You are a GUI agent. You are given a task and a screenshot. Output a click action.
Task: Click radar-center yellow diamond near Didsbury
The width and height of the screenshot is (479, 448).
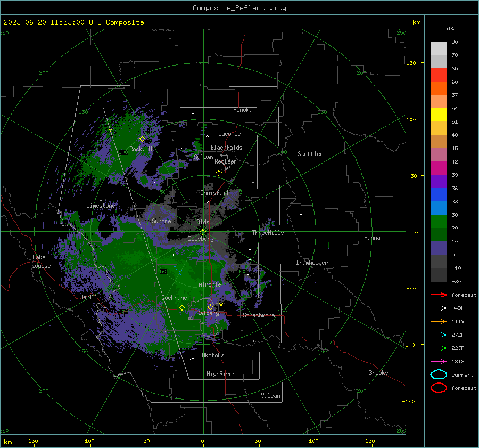(203, 232)
